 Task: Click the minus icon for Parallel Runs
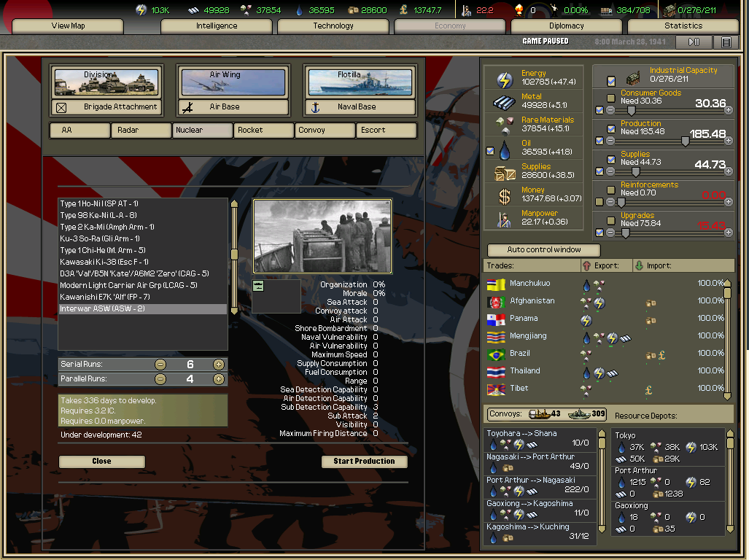click(160, 379)
